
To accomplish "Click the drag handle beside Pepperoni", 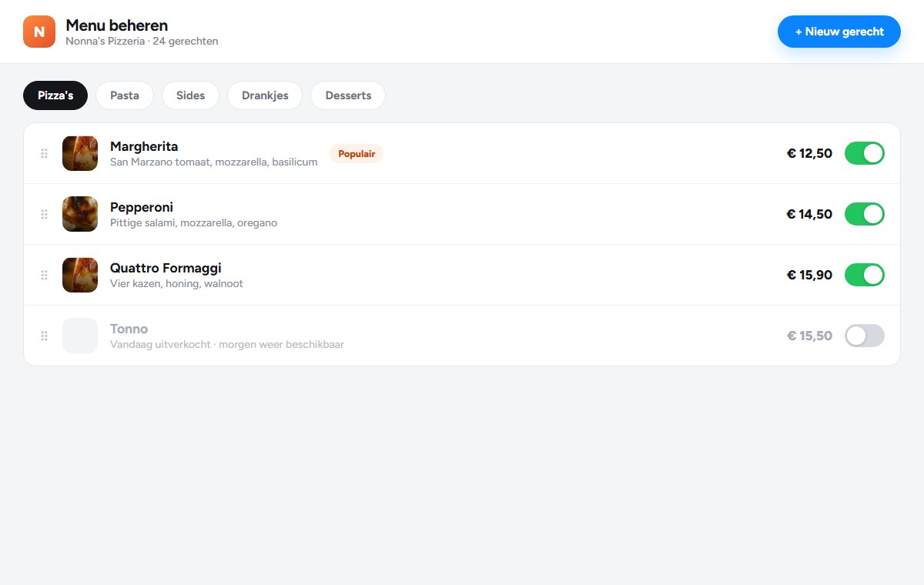I will (45, 214).
